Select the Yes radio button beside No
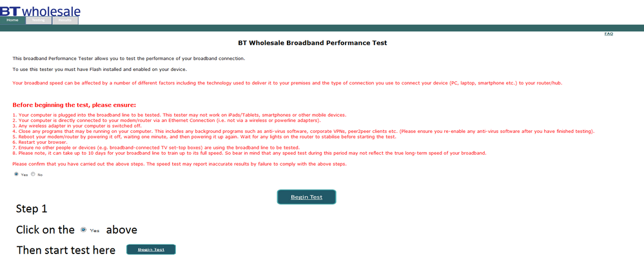This screenshot has height=267, width=644. (x=16, y=174)
